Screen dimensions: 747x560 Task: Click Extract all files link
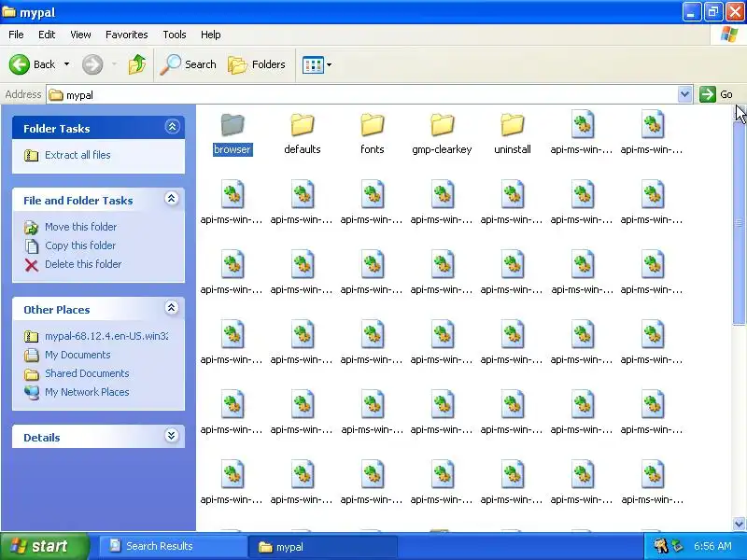click(x=78, y=155)
